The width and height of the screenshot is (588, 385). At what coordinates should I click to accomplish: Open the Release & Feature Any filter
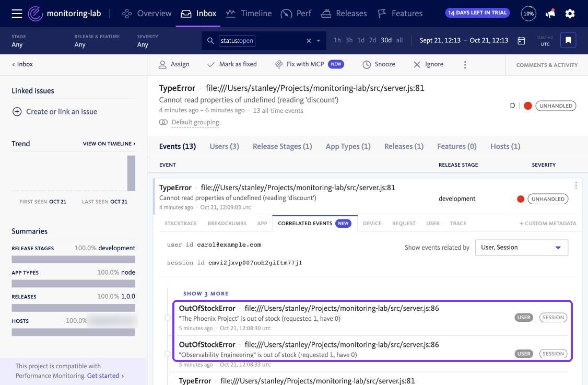coord(97,41)
